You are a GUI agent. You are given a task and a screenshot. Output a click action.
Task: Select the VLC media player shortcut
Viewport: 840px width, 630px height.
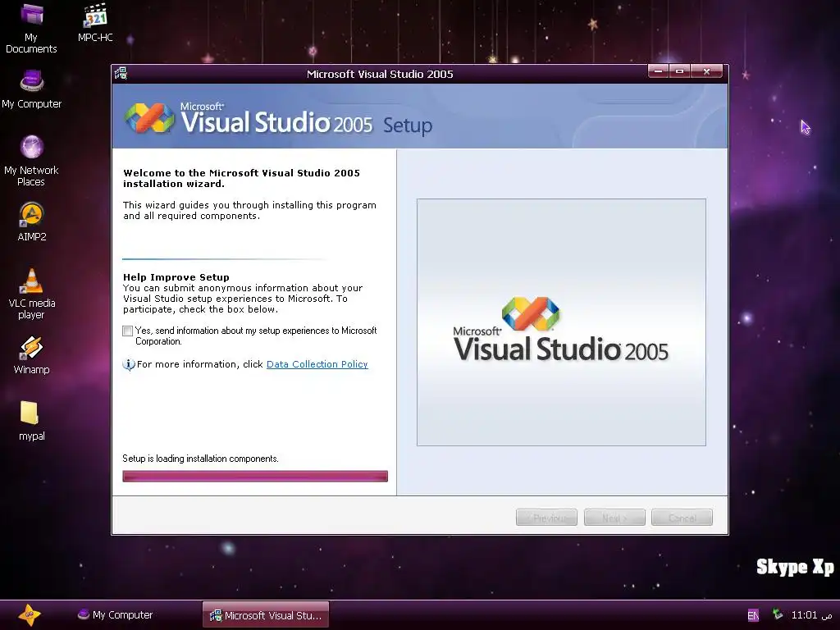32,294
